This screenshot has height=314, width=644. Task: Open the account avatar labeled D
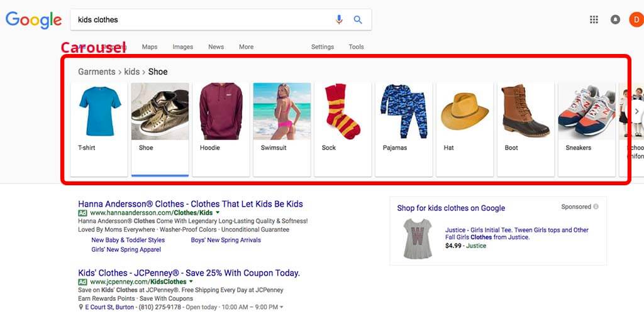637,19
